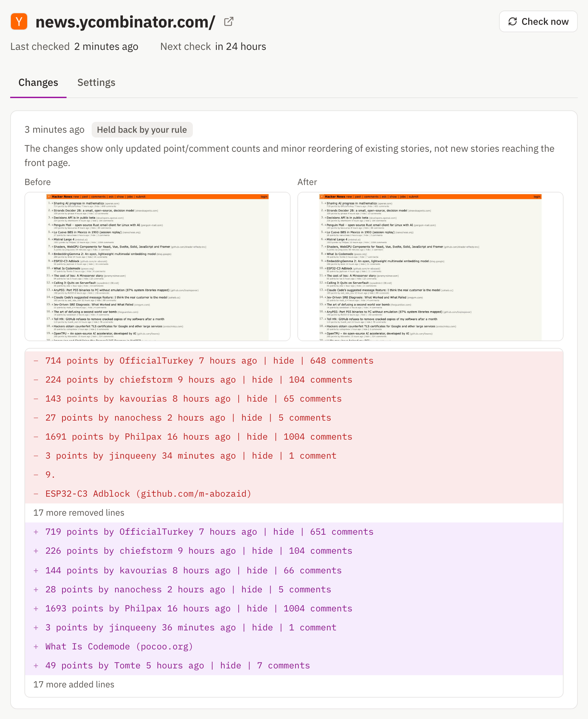Screen dimensions: 588x719
Task: Open the Settings tab
Action: coord(96,82)
